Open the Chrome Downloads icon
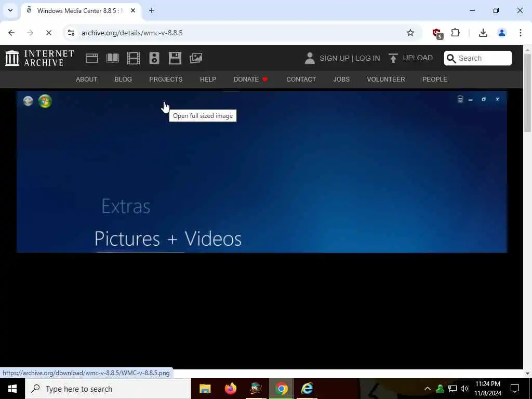Image resolution: width=532 pixels, height=399 pixels. click(x=483, y=33)
